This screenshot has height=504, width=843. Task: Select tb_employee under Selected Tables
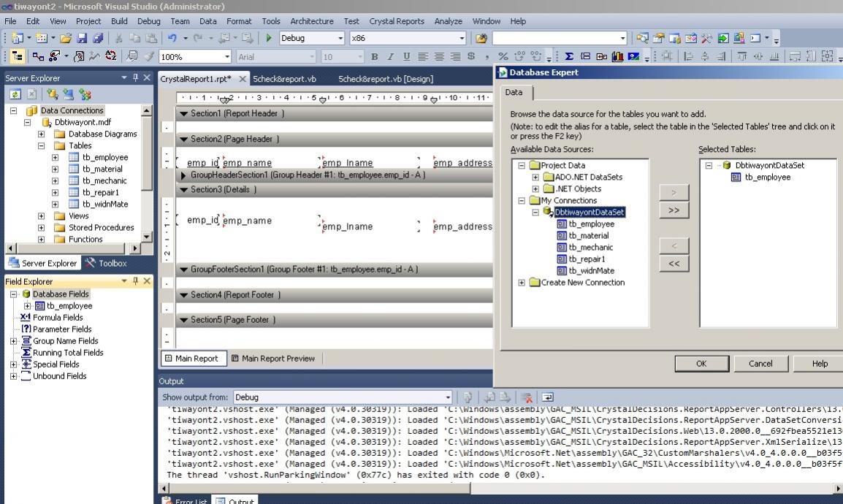pos(767,177)
